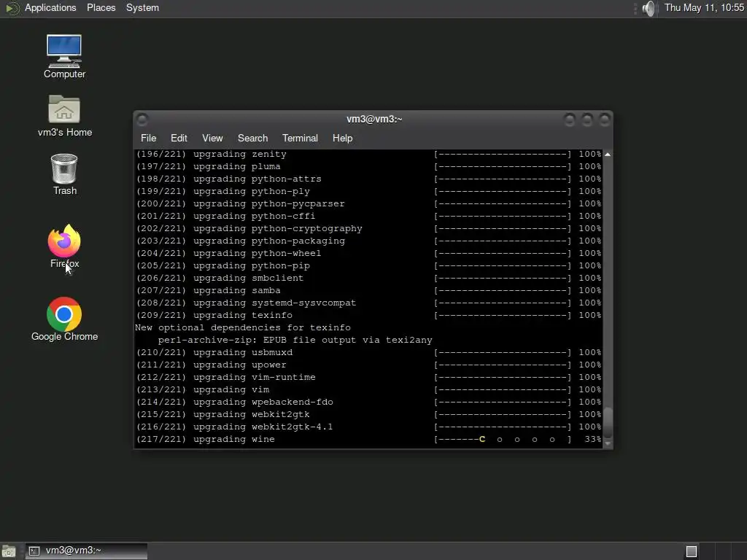Click the terminal scrollbar up arrow
This screenshot has width=747, height=560.
(608, 155)
